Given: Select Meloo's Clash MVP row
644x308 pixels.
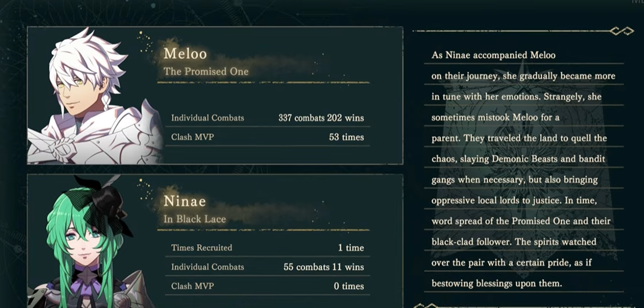Looking at the screenshot, I should tap(267, 137).
